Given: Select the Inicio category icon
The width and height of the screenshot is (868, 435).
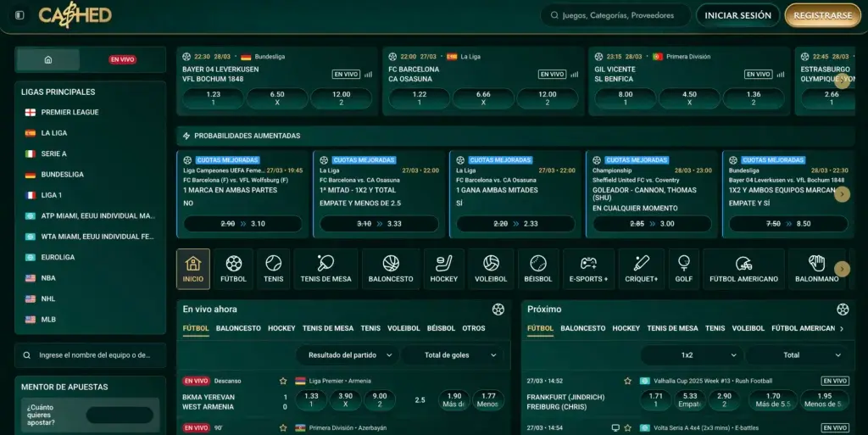Looking at the screenshot, I should (x=193, y=269).
